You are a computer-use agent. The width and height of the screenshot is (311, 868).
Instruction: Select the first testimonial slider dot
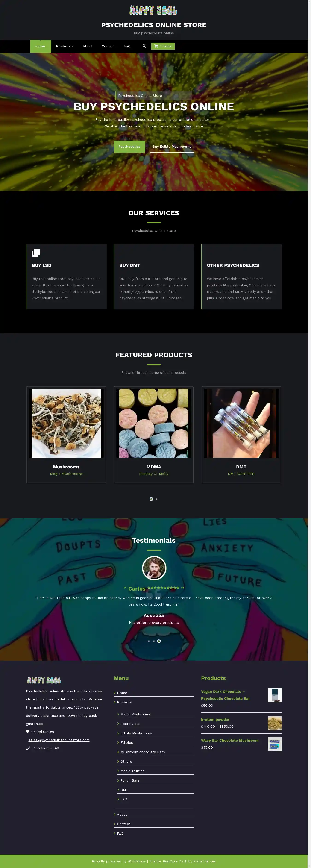click(x=149, y=641)
